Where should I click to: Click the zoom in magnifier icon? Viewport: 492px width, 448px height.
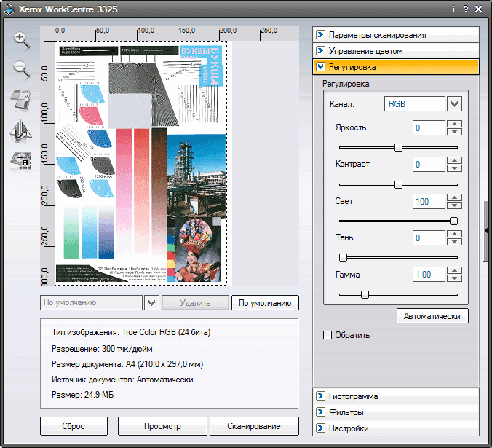point(22,41)
